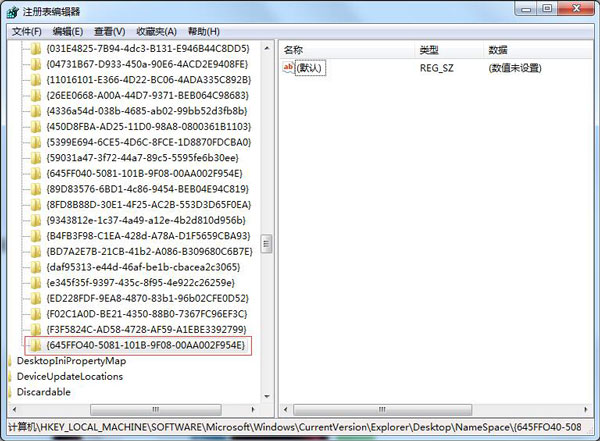
Task: Click the tree pane horizontal scrollbar thumb
Action: point(156,410)
